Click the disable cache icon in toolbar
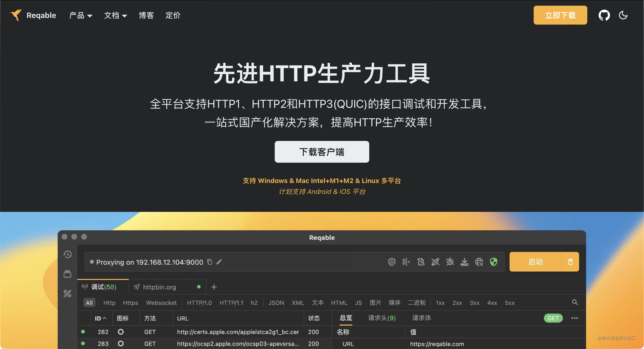644x349 pixels. click(421, 262)
